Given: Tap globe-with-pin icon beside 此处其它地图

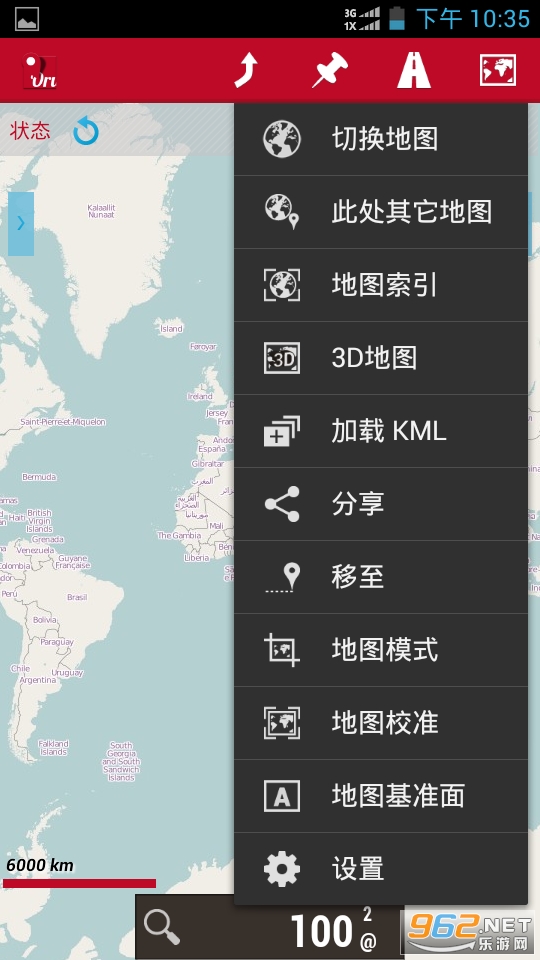Looking at the screenshot, I should point(282,212).
